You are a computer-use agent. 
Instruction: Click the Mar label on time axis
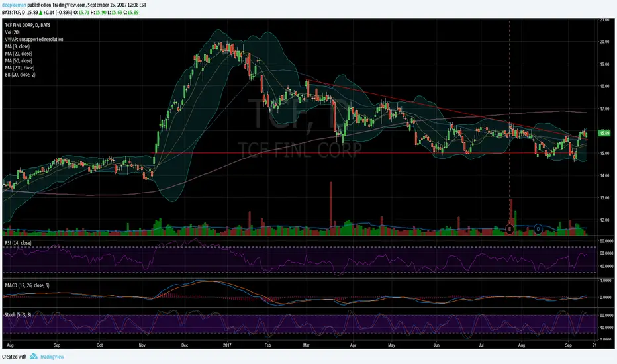pos(306,345)
